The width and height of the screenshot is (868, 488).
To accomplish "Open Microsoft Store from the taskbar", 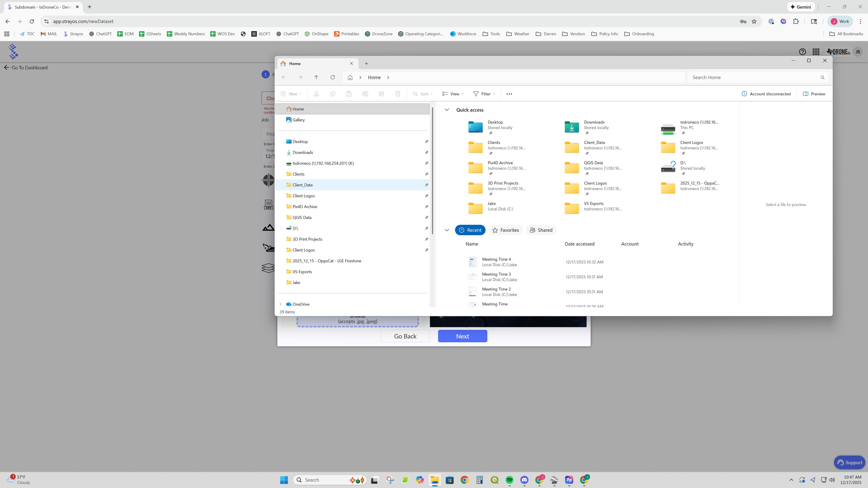I will click(x=450, y=480).
